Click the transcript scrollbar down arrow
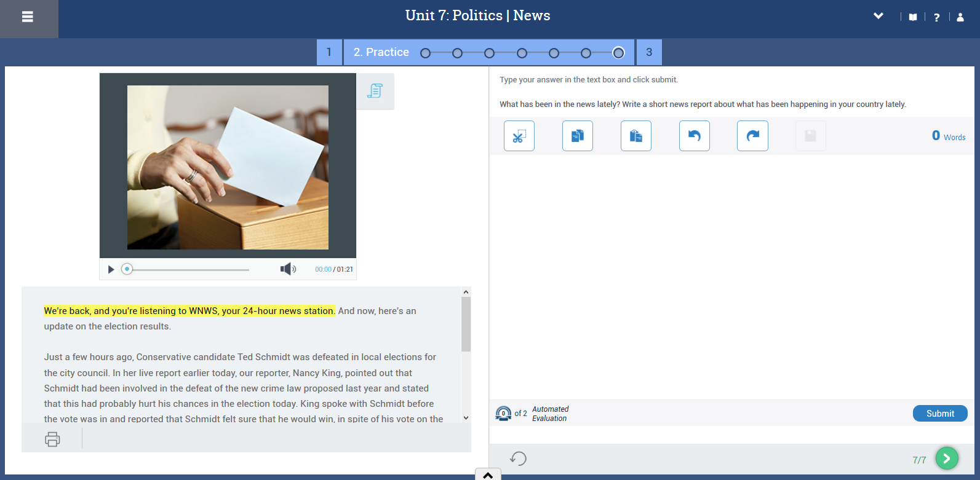980x480 pixels. click(x=466, y=418)
